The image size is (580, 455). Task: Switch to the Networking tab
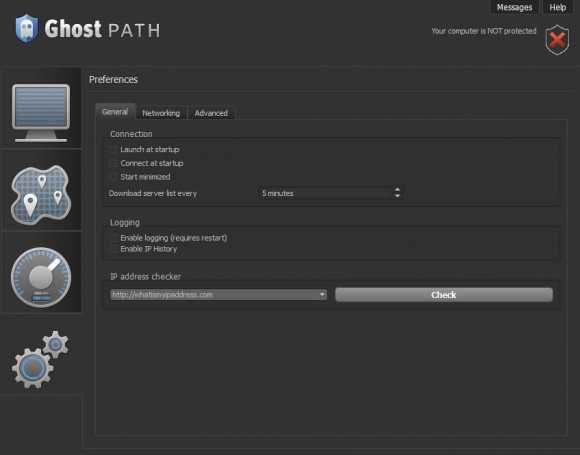[x=161, y=113]
